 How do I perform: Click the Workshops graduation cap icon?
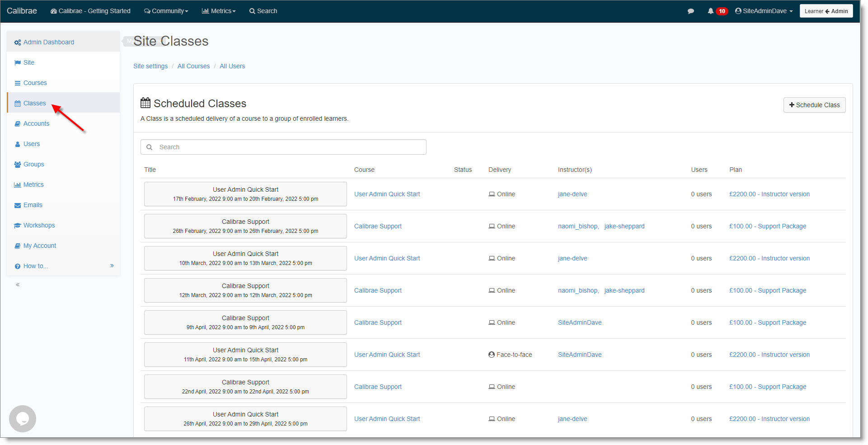18,226
